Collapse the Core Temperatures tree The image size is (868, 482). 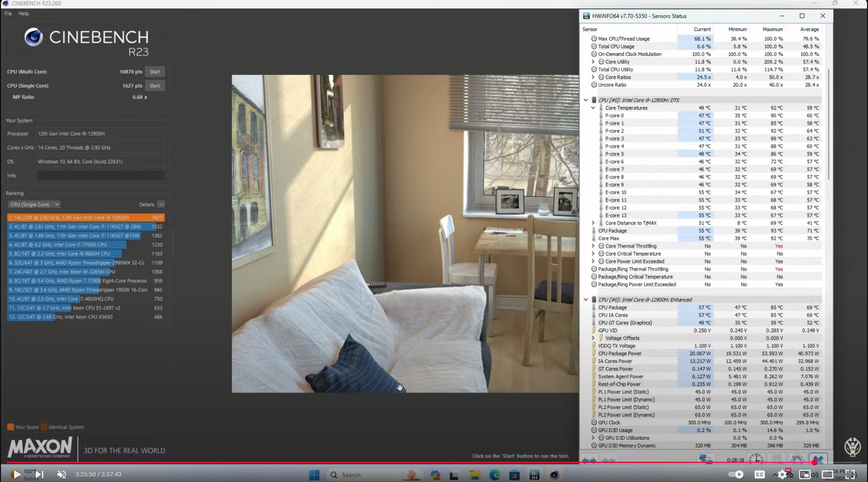593,108
